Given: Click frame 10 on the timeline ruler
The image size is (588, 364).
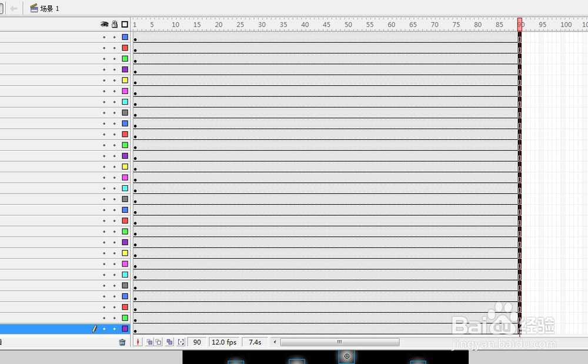Looking at the screenshot, I should pos(175,25).
